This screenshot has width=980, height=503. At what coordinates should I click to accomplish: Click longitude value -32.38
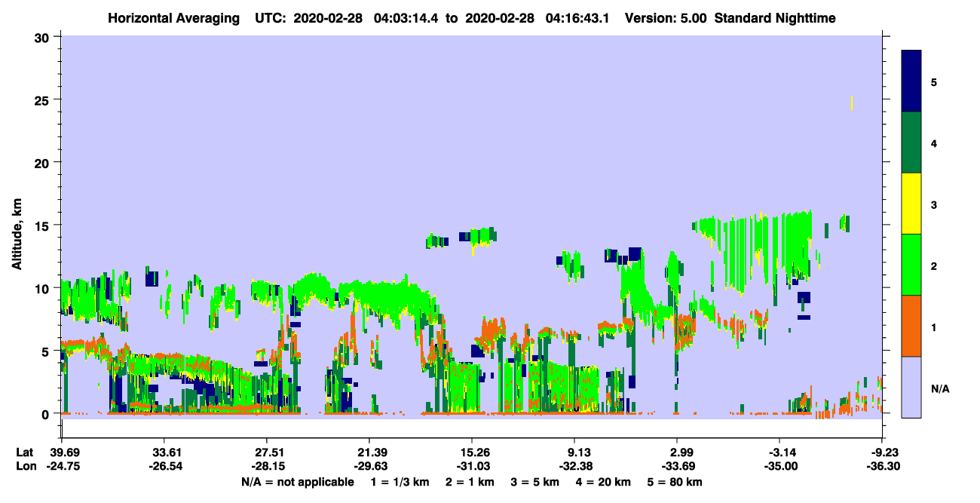point(575,466)
